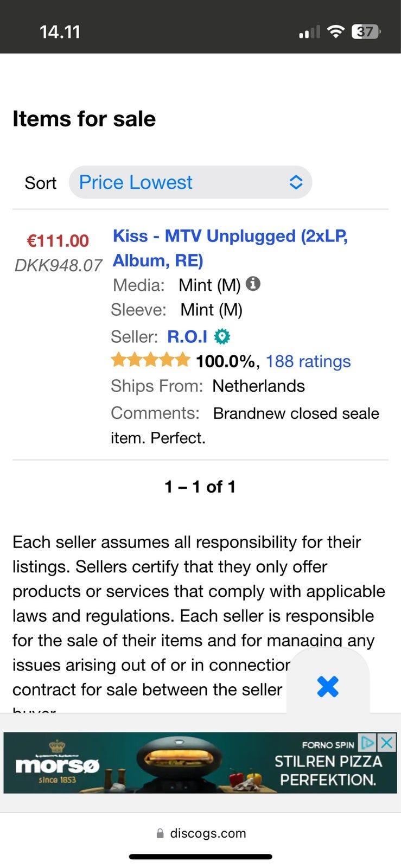Dismiss the overlay with the blue X
401x868 pixels.
[328, 686]
